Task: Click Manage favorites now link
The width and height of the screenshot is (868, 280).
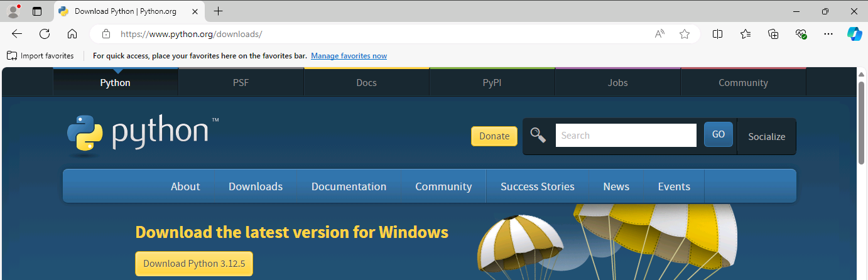Action: (x=349, y=56)
